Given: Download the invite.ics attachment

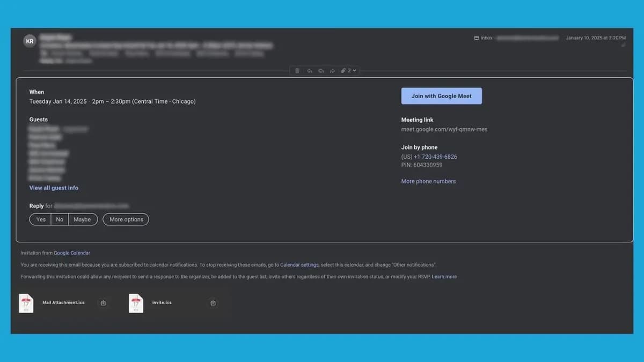Looking at the screenshot, I should click(x=213, y=302).
